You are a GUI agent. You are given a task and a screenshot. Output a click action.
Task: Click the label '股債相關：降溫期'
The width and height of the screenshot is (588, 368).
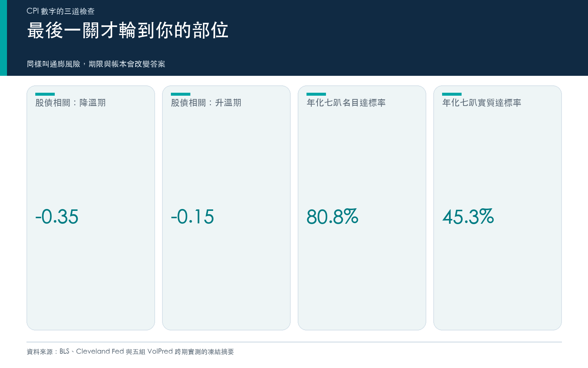click(71, 103)
